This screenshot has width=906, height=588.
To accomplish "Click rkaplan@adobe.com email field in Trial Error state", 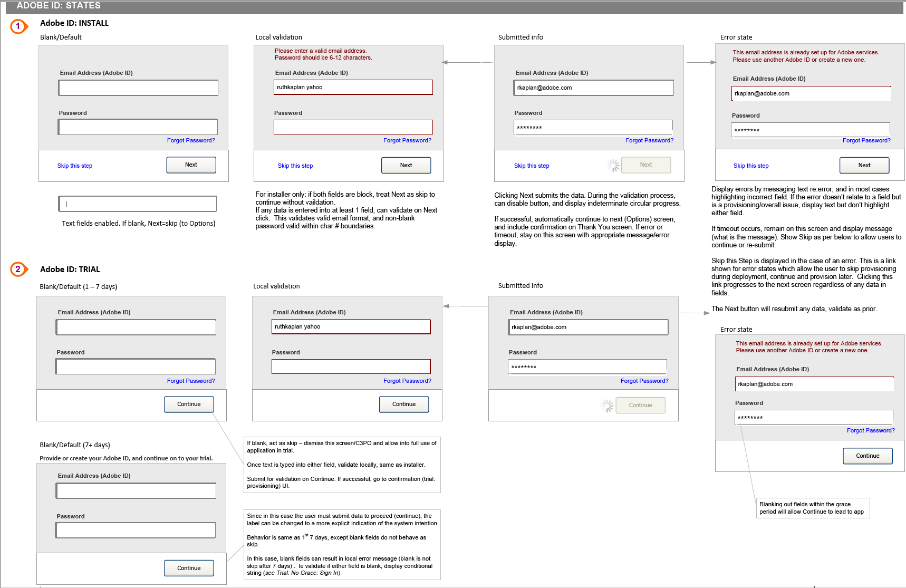I will point(815,384).
